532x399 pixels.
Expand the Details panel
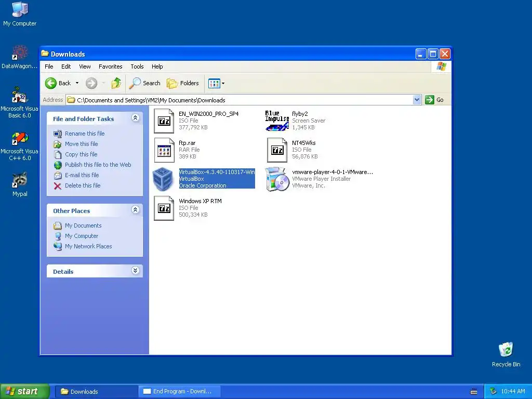(x=136, y=270)
